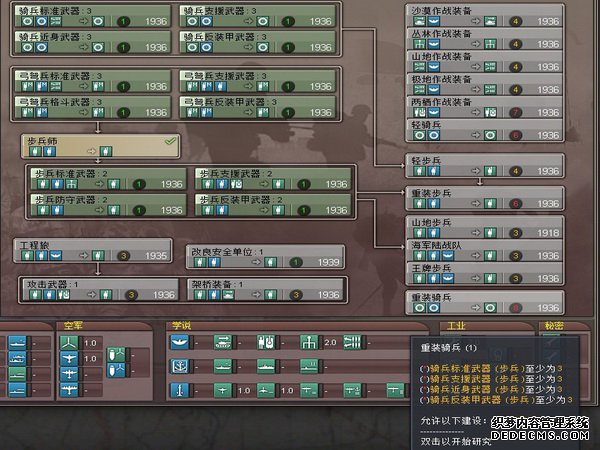Screen dimensions: 600x450
Task: Click the tank result icon on 沙漠作战装备
Action: click(490, 21)
